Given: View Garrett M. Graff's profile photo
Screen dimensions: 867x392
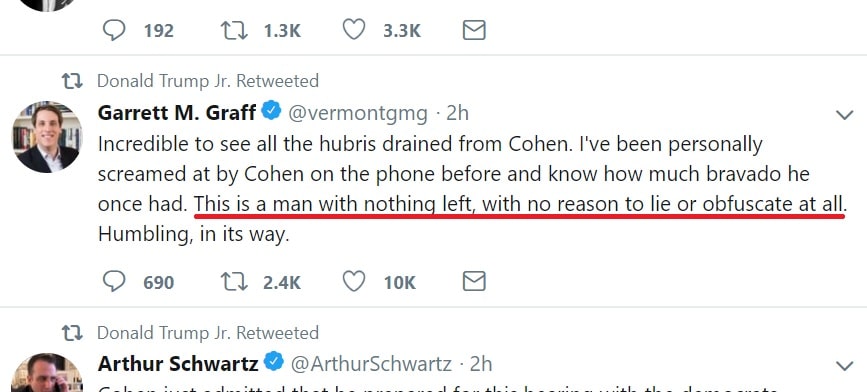Looking at the screenshot, I should (x=47, y=137).
